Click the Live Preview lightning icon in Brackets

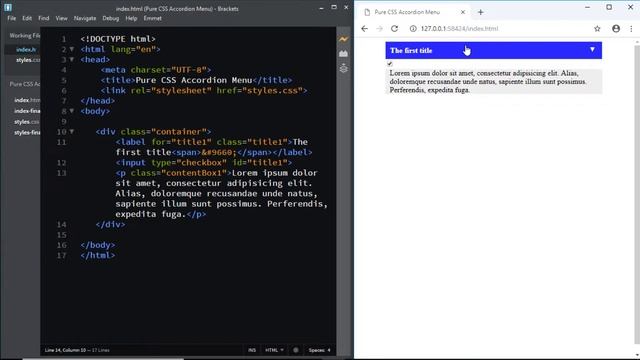coord(343,39)
